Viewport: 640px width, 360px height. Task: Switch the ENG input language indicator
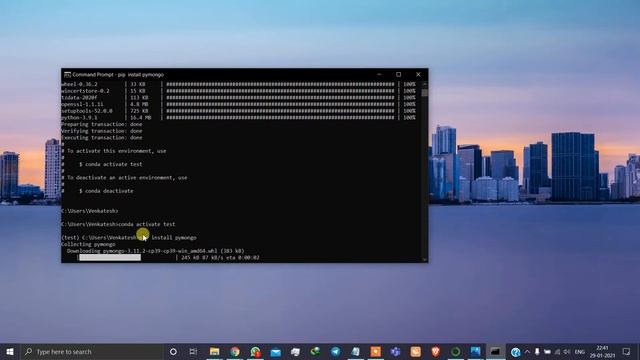tap(580, 352)
